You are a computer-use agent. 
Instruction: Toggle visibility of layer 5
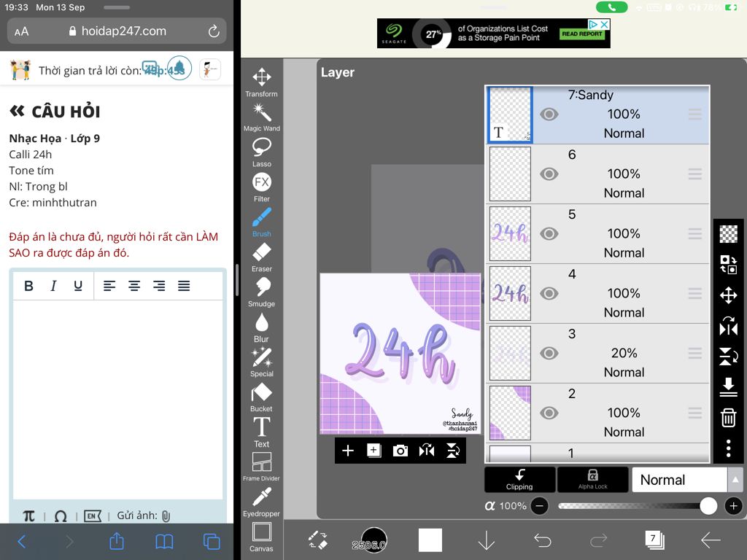(x=549, y=234)
